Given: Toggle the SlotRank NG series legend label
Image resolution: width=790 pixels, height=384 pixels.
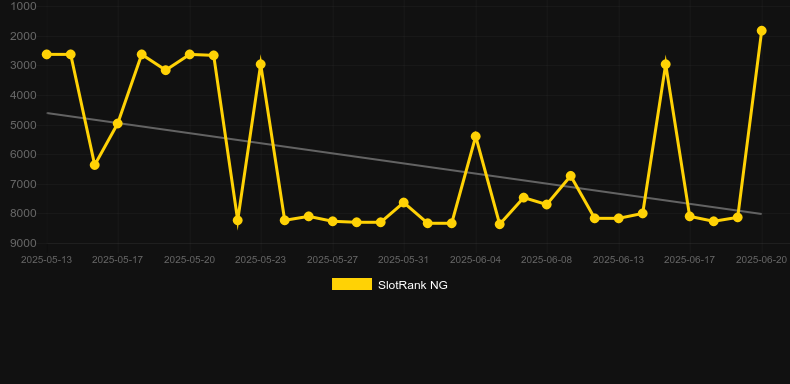Looking at the screenshot, I should click(413, 285).
